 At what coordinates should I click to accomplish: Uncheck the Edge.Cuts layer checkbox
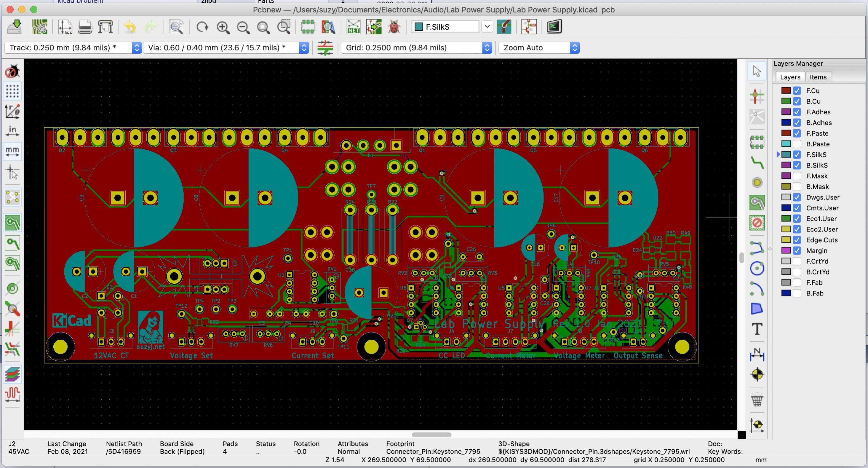click(797, 240)
